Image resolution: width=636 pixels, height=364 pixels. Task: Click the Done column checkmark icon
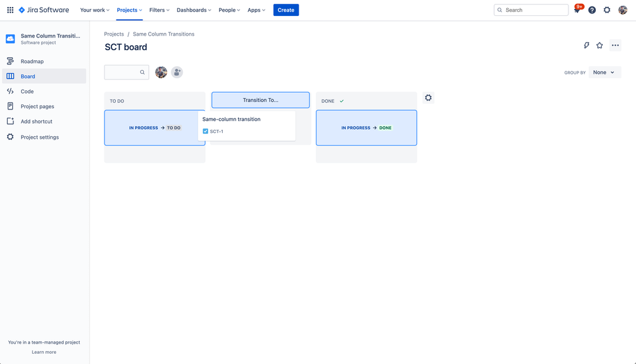pyautogui.click(x=341, y=101)
